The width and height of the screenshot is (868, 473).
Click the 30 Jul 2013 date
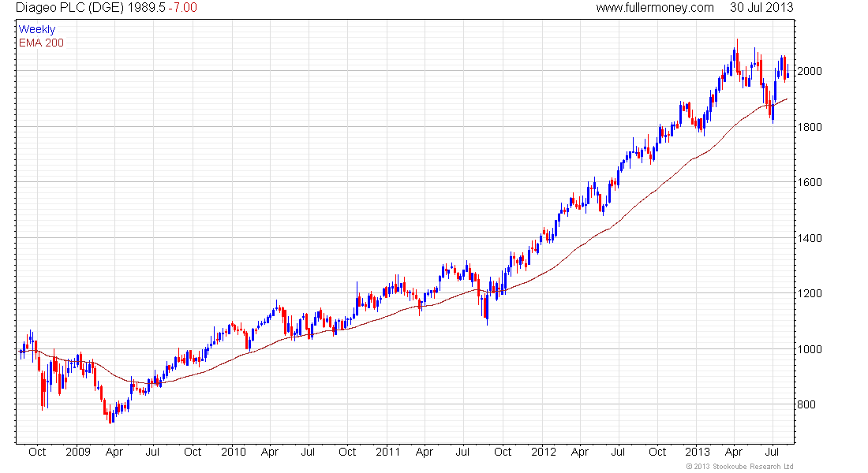pyautogui.click(x=761, y=8)
